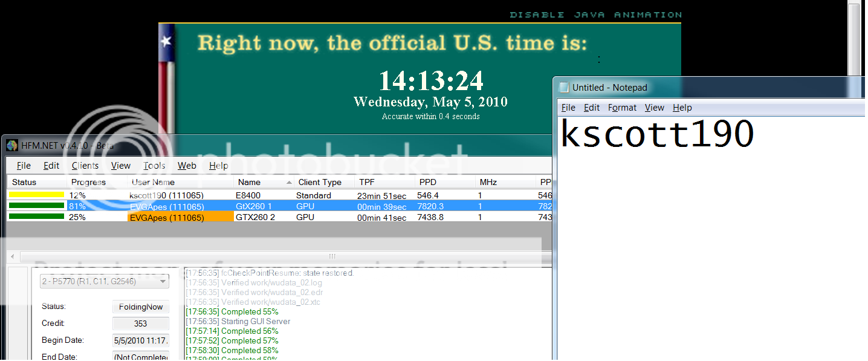Open the Format menu in Notepad
This screenshot has width=868, height=361.
click(x=622, y=108)
